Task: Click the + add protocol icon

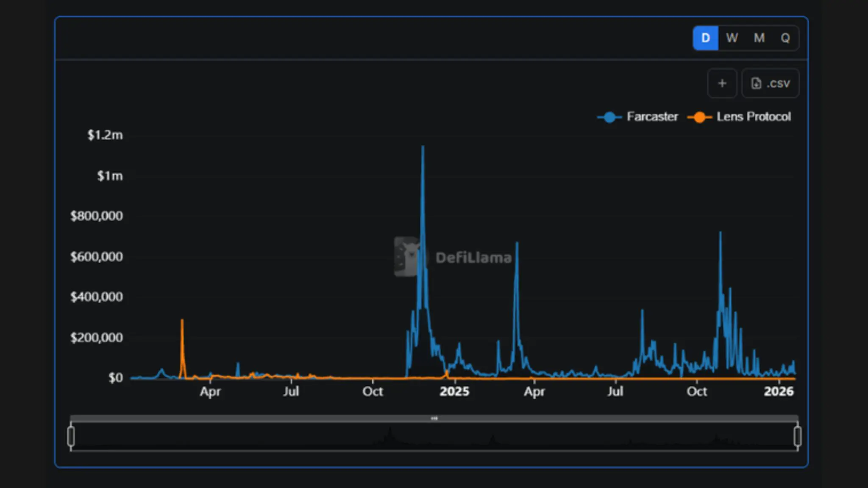Action: click(x=722, y=83)
